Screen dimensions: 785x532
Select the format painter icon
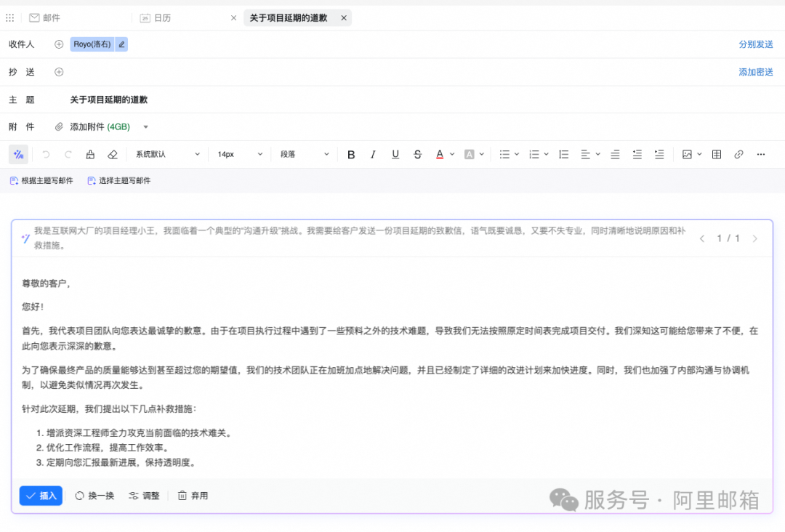click(90, 154)
